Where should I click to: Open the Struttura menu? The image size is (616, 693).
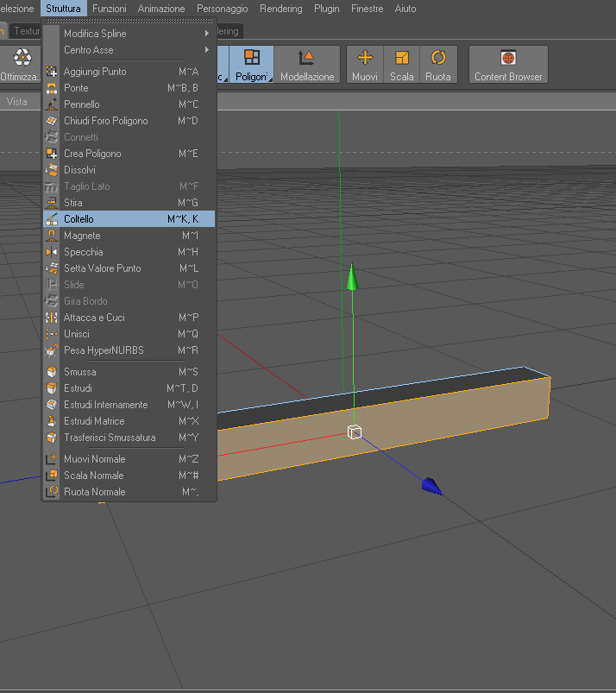(x=63, y=9)
